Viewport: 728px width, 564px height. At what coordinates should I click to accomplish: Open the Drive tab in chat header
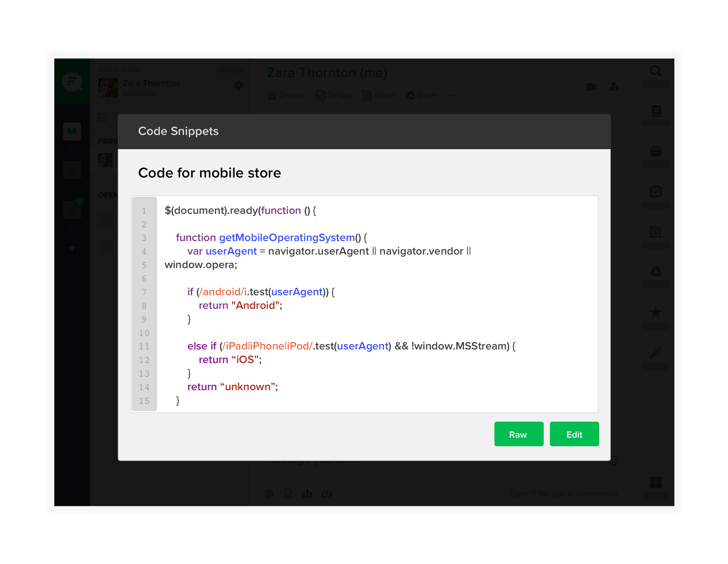tap(421, 95)
